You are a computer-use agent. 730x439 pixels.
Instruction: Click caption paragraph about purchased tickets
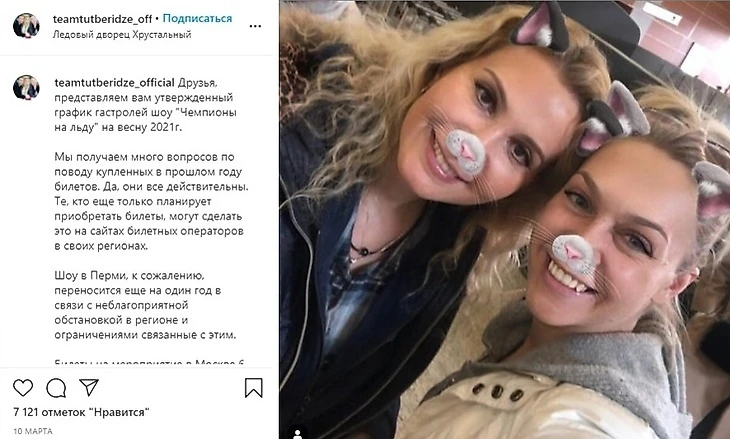tap(151, 201)
